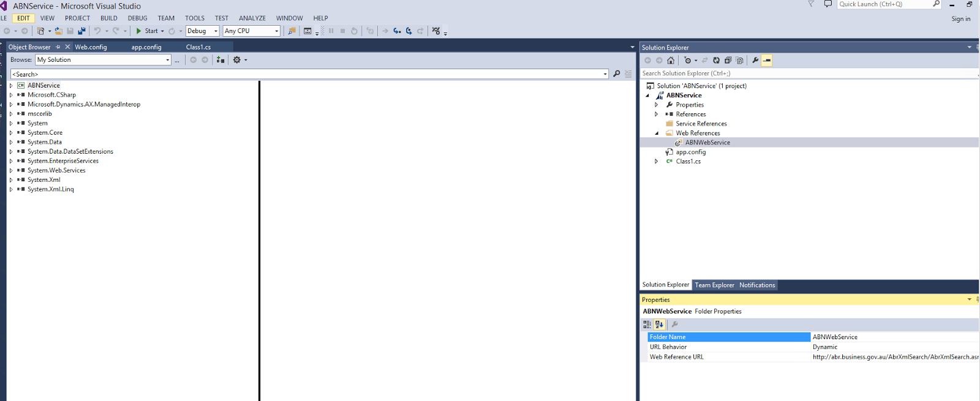
Task: Switch to the Team Explorer tab
Action: [714, 285]
